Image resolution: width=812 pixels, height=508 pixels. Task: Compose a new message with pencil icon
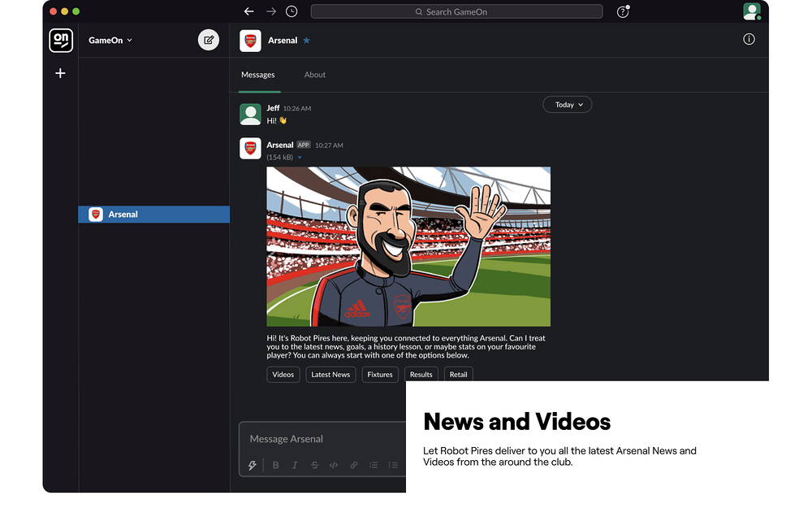(x=208, y=40)
